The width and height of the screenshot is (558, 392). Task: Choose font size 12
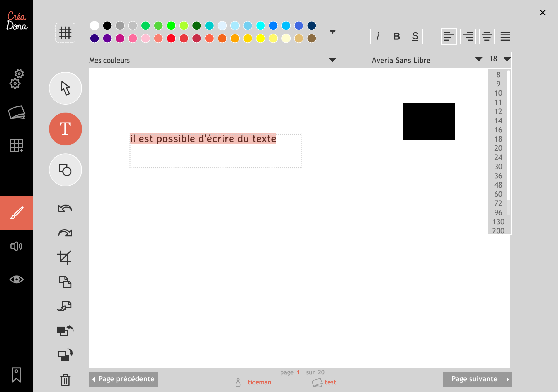tap(498, 112)
